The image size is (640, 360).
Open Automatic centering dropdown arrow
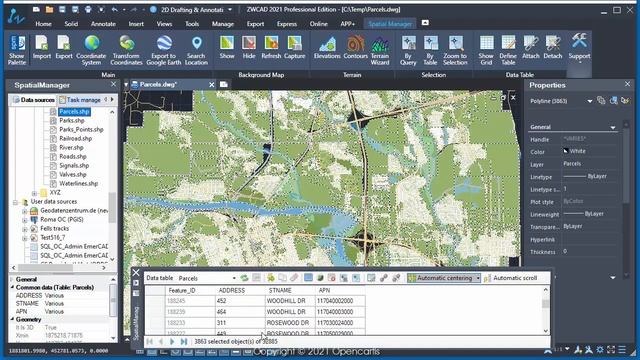(x=478, y=278)
